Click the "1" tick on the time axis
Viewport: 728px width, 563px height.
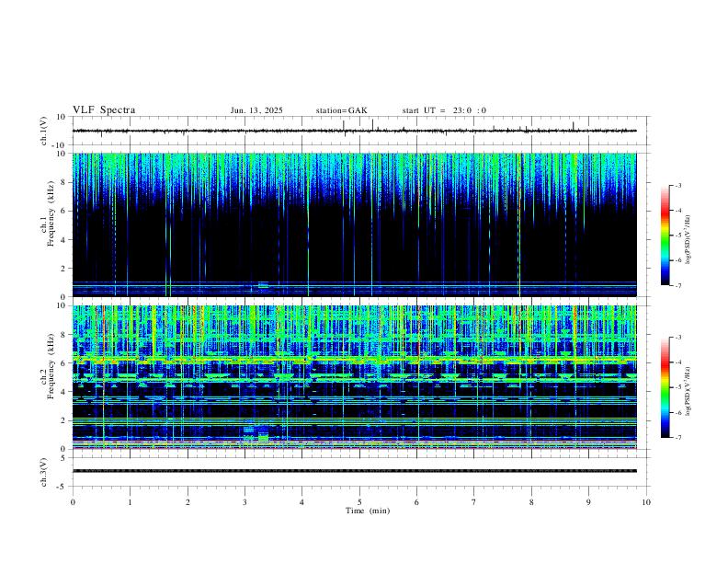coord(130,502)
